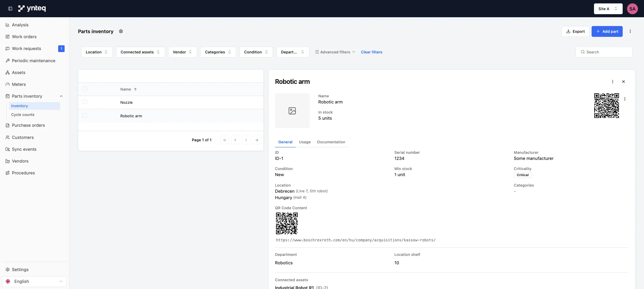
Task: Expand Advanced filters
Action: click(335, 52)
